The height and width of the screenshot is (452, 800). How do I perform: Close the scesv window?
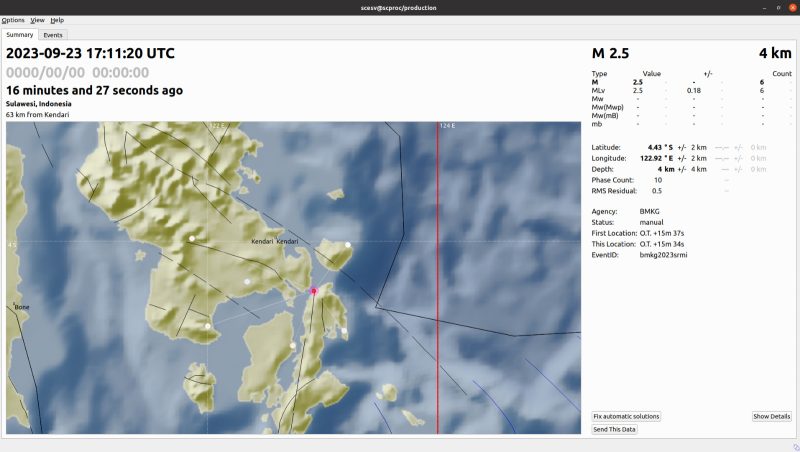(784, 6)
